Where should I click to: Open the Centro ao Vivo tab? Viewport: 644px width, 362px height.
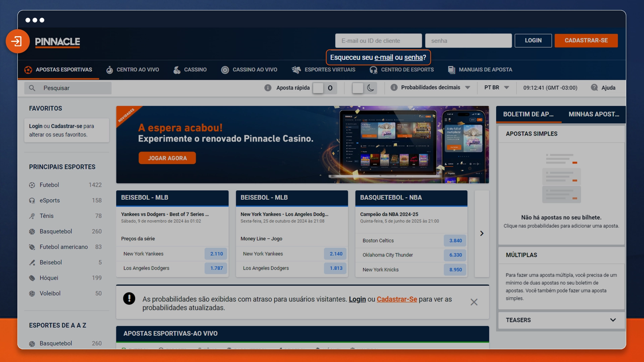tap(133, 70)
